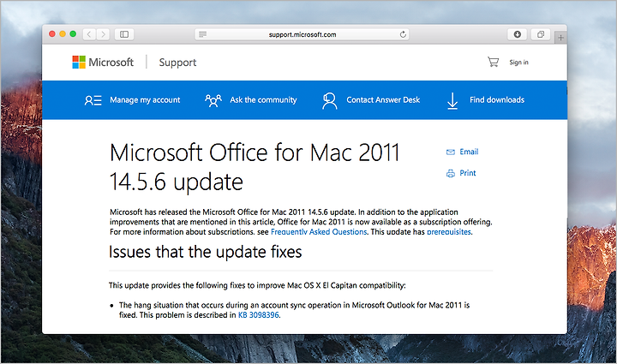
Task: Toggle the Safari sidebar button
Action: click(x=124, y=34)
